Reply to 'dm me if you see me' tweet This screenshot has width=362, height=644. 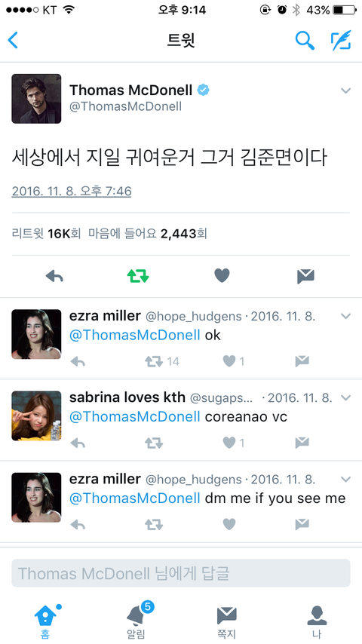click(78, 524)
